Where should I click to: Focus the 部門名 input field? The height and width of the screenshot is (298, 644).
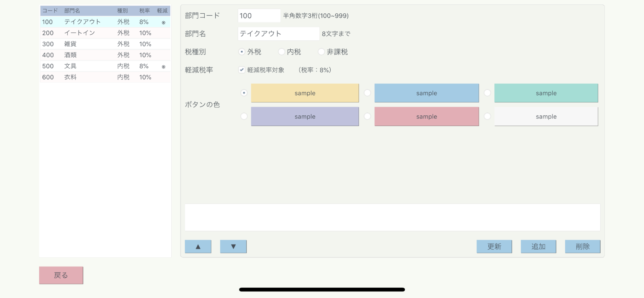(278, 34)
